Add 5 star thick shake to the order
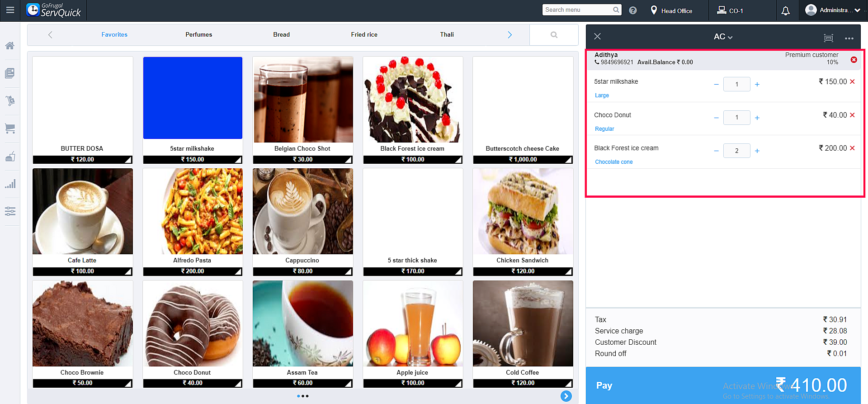The image size is (868, 404). 413,222
